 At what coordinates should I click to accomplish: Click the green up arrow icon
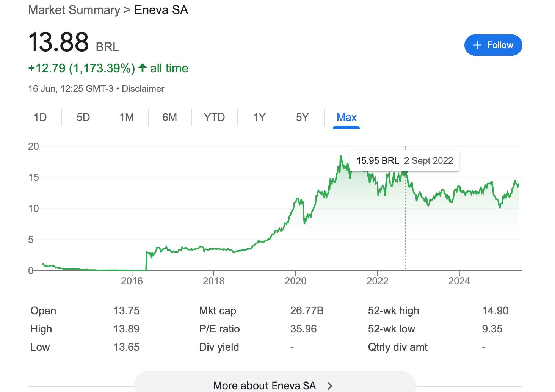[142, 68]
